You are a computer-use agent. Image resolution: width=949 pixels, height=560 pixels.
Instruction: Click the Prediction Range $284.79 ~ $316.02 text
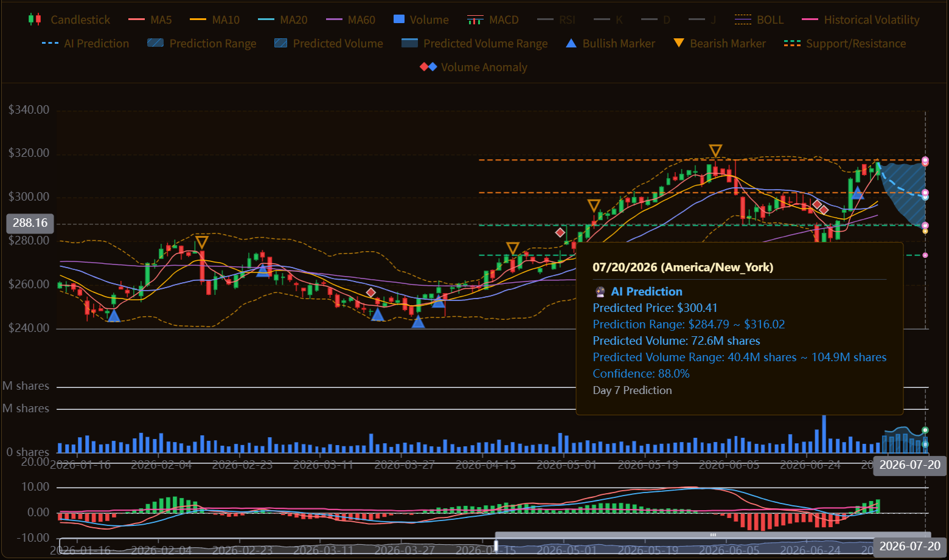[689, 324]
